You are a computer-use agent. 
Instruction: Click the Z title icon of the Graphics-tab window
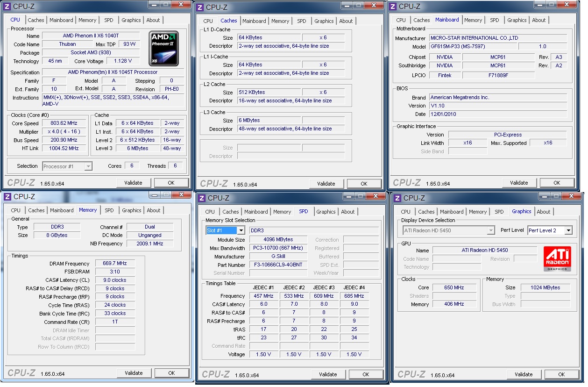point(397,198)
